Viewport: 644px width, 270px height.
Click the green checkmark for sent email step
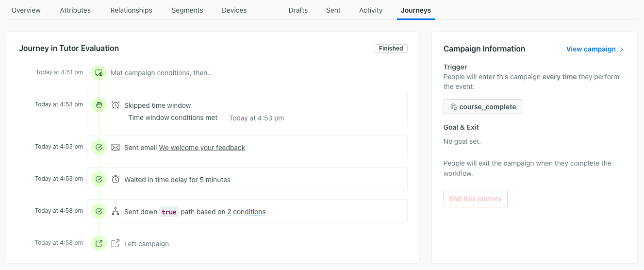99,147
